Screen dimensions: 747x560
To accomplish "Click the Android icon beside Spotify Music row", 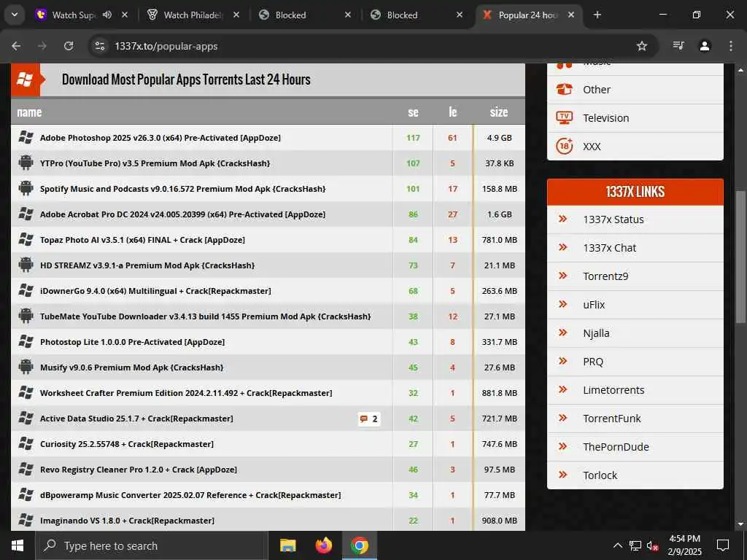I will 26,189.
